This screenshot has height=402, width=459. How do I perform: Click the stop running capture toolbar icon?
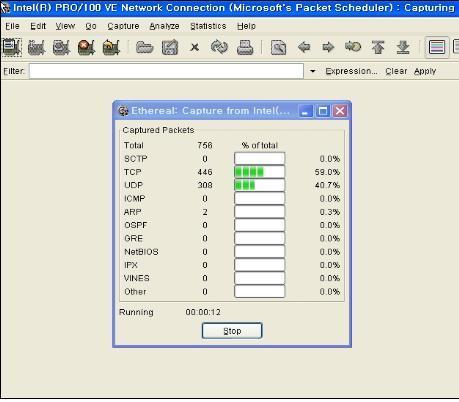coord(86,47)
